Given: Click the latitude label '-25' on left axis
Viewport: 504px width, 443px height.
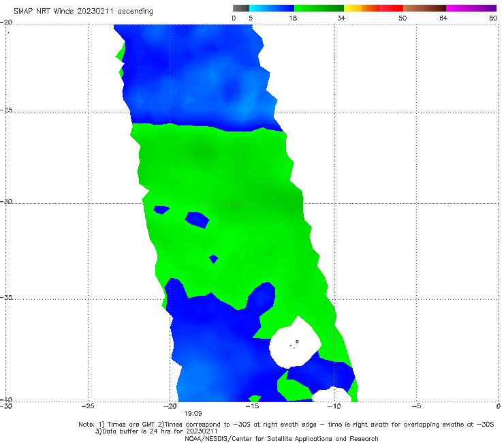Looking at the screenshot, I should [x=7, y=110].
